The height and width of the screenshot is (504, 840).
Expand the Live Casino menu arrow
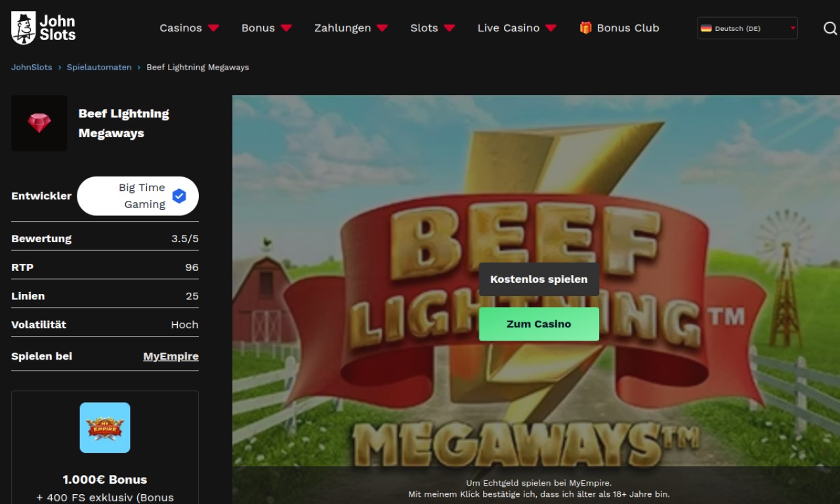pos(551,28)
